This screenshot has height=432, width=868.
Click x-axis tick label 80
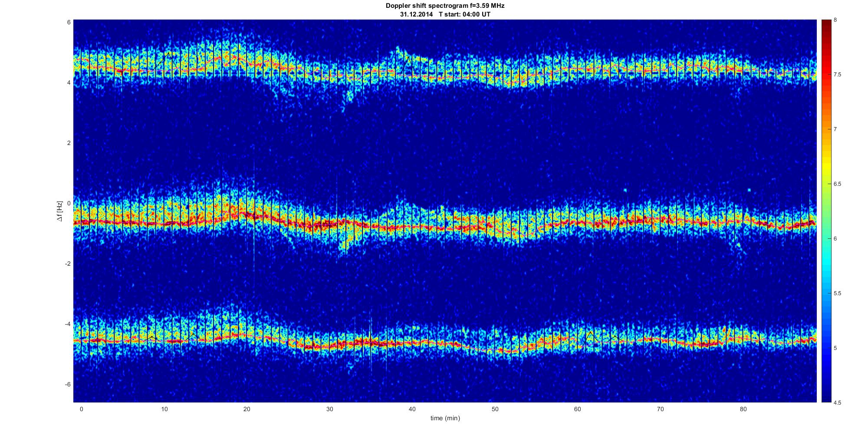tap(743, 409)
